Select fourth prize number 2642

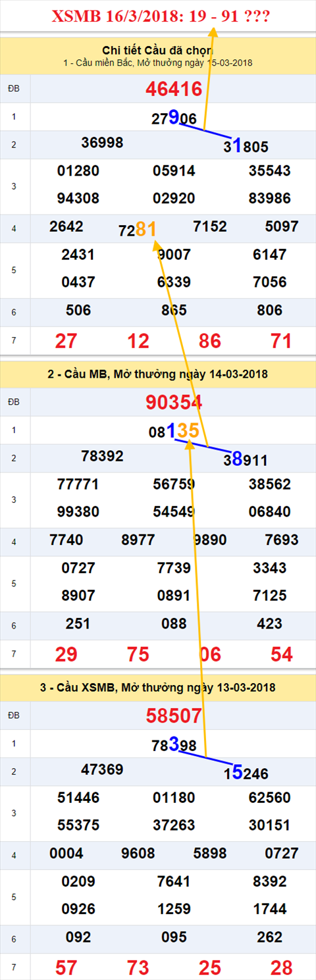[66, 226]
